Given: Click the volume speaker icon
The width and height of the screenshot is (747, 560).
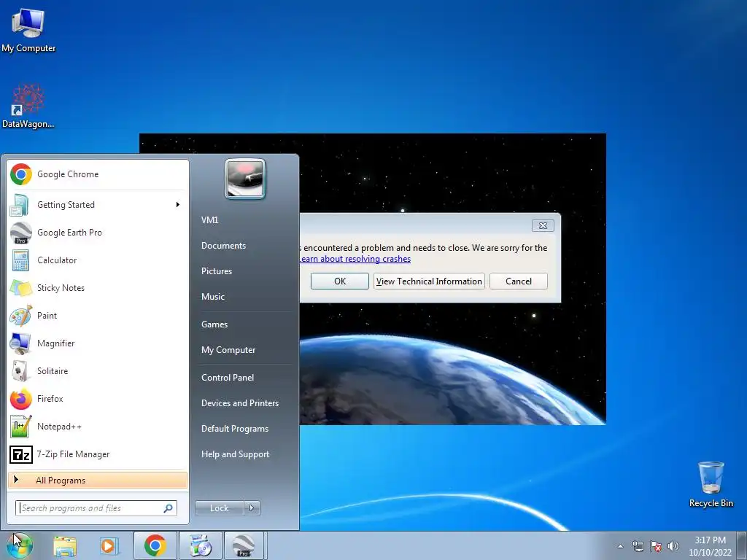Looking at the screenshot, I should 673,546.
